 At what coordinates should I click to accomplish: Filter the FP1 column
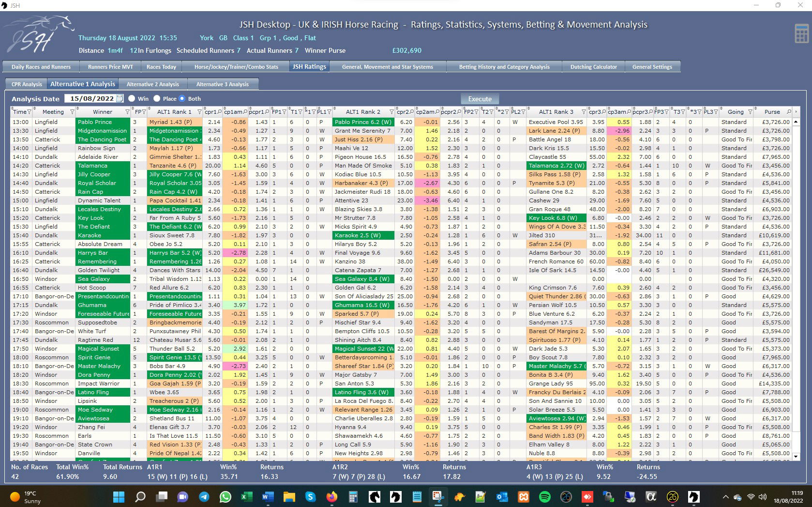coord(285,112)
